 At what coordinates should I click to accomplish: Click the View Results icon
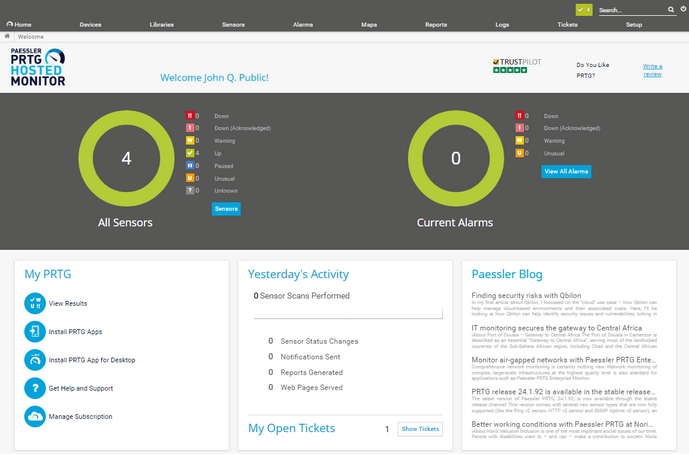pos(34,302)
